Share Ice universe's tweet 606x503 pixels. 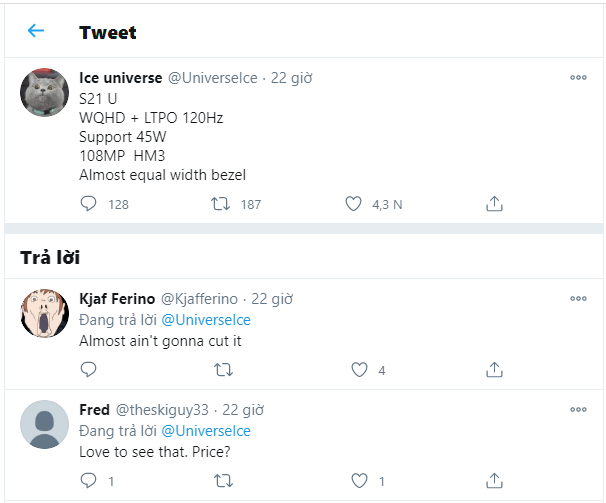[494, 203]
